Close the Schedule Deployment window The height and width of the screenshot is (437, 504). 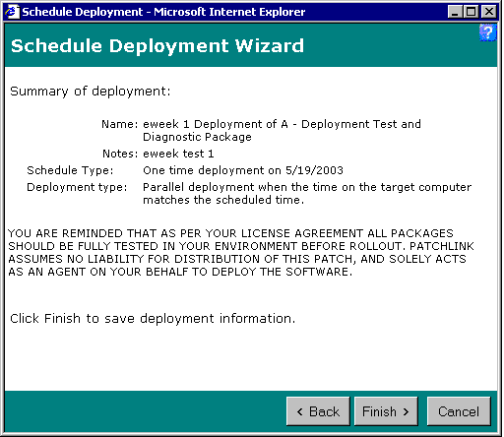click(x=489, y=12)
